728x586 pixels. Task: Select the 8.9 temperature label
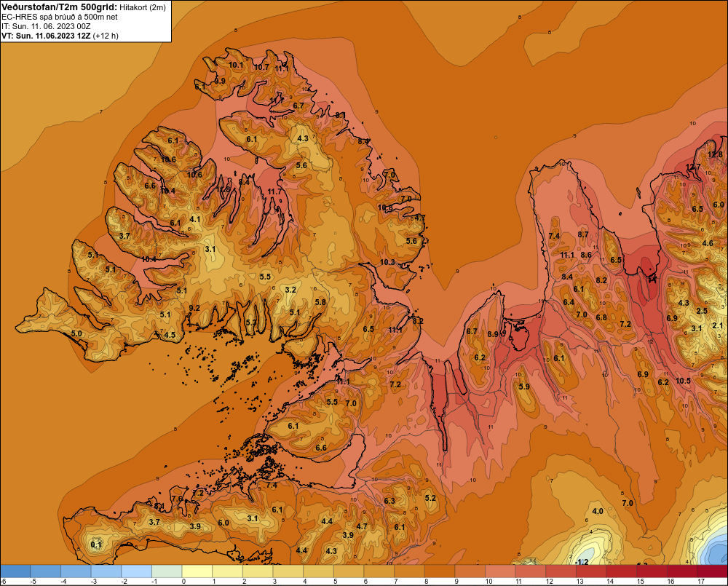click(x=493, y=334)
